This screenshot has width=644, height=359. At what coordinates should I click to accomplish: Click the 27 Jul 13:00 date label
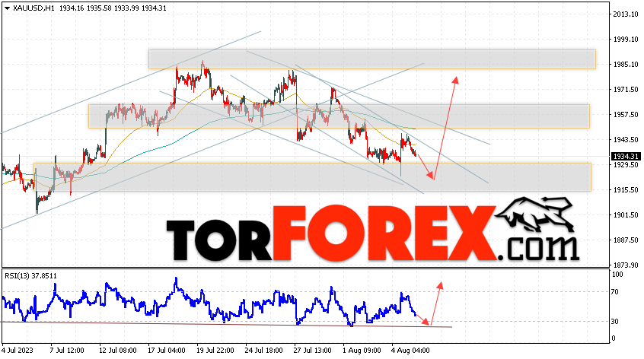pyautogui.click(x=313, y=351)
